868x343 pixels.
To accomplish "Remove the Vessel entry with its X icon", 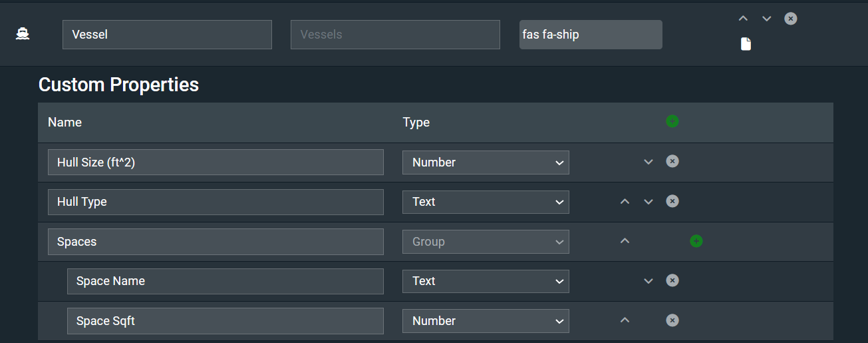I will click(x=790, y=19).
